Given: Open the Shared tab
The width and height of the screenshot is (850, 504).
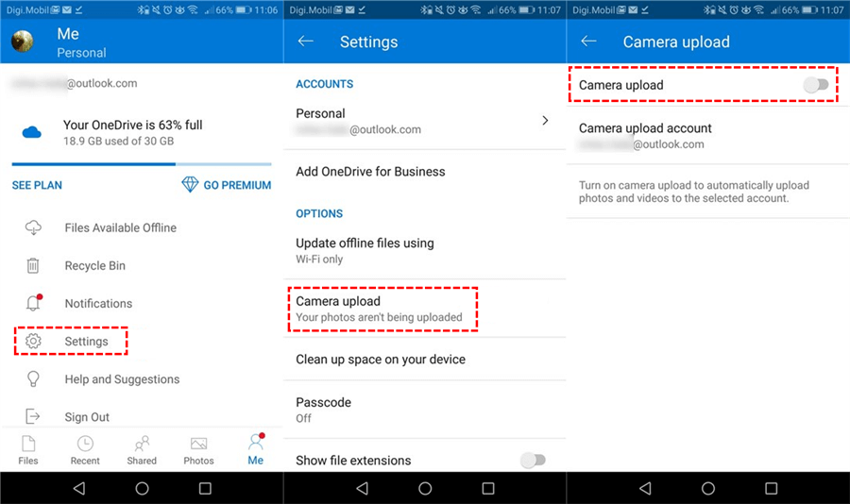Looking at the screenshot, I should click(142, 450).
